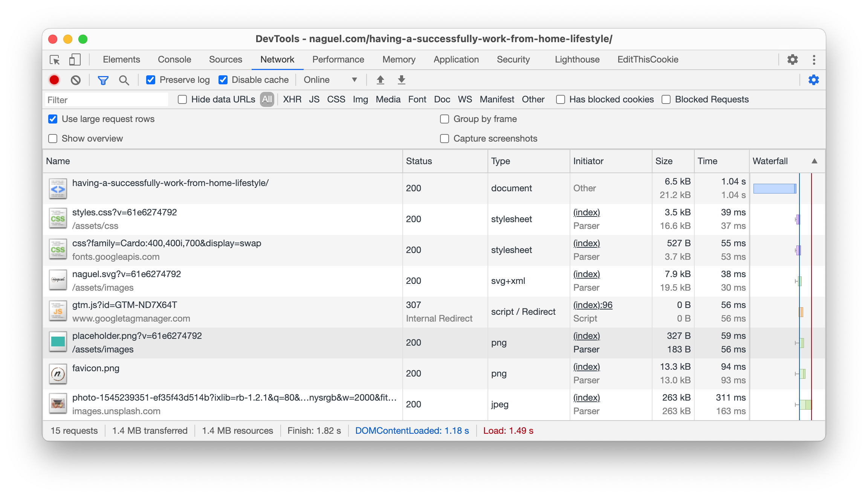This screenshot has width=868, height=497.
Task: Clear the network log
Action: click(x=76, y=80)
